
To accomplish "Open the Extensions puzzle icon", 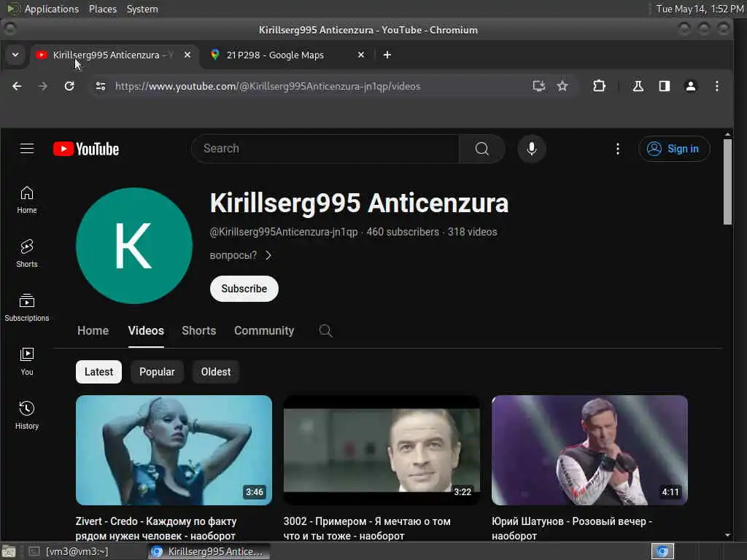I will tap(599, 86).
